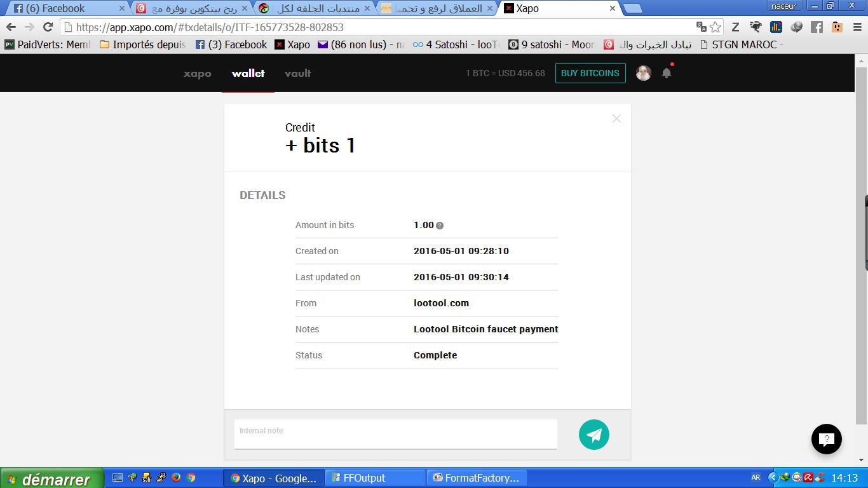Expand hidden system tray icons
The height and width of the screenshot is (488, 868).
773,478
